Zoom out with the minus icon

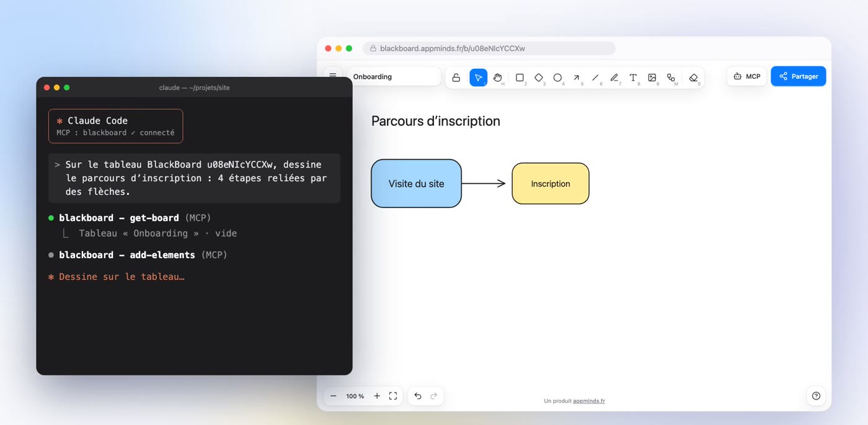[333, 396]
